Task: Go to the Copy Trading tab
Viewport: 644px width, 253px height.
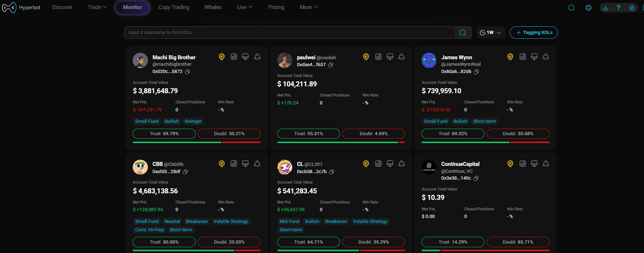Action: pyautogui.click(x=174, y=7)
